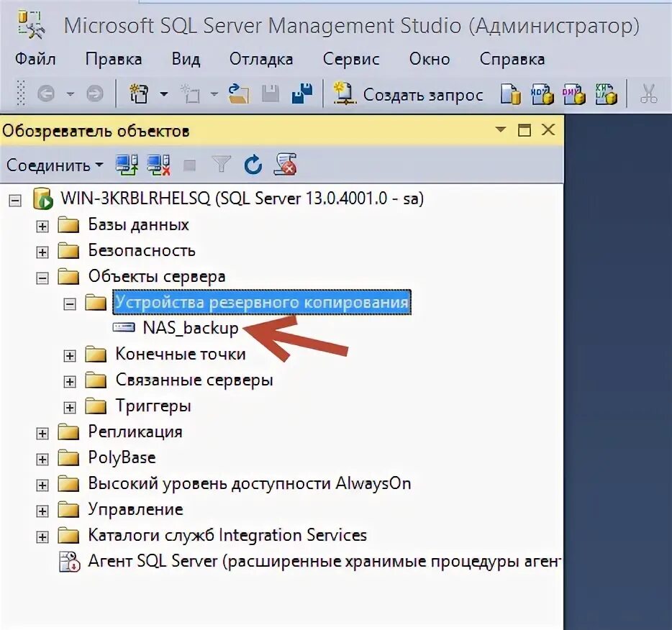Select the Безопасность folder
Screen dimensions: 672x630
point(142,250)
